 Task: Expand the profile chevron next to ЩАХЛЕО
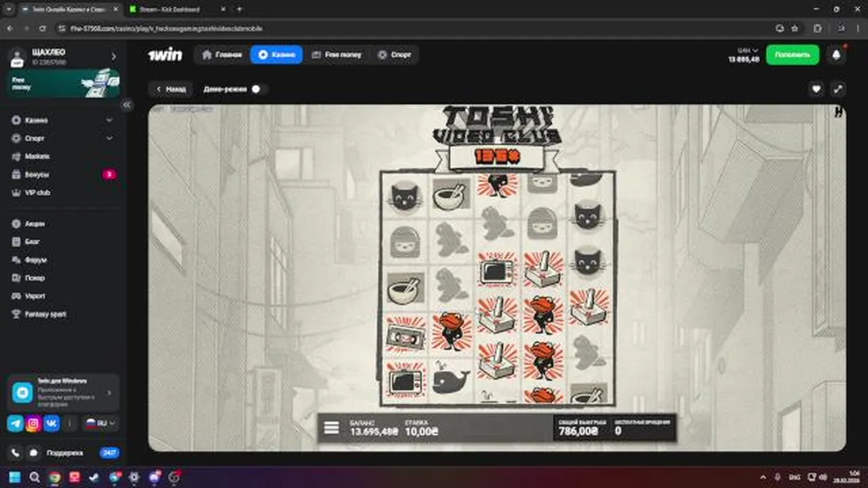click(113, 56)
